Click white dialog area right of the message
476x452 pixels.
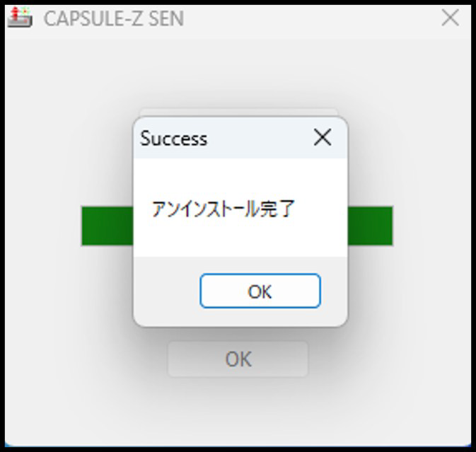point(322,209)
